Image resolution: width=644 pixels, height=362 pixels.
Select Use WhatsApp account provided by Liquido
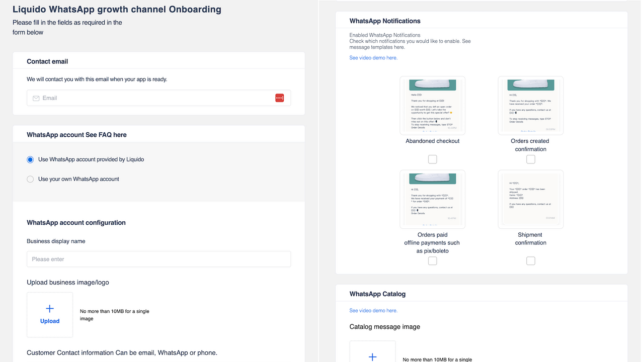point(30,159)
